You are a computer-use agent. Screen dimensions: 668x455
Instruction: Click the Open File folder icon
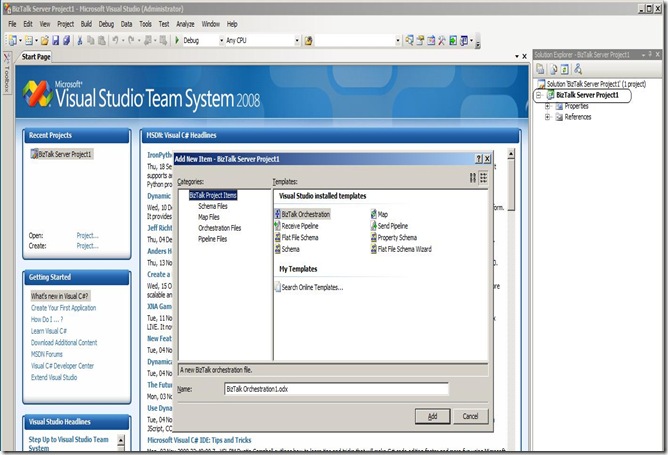point(45,40)
